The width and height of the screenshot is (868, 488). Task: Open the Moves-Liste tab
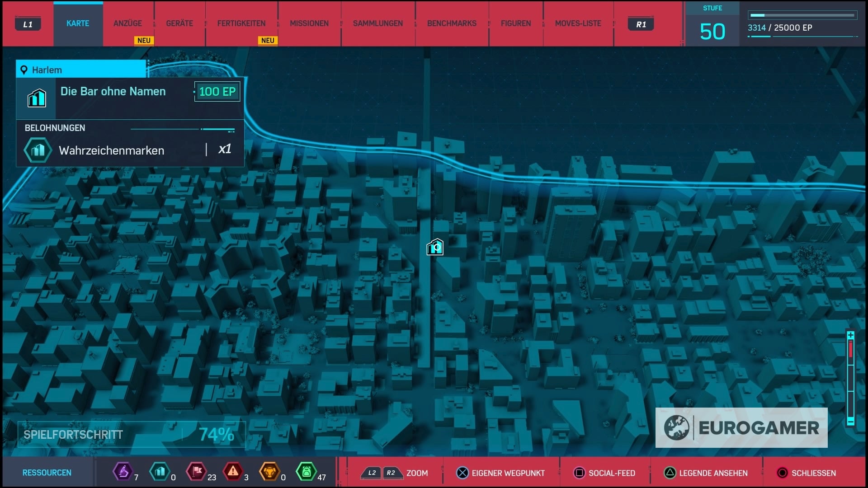(578, 23)
